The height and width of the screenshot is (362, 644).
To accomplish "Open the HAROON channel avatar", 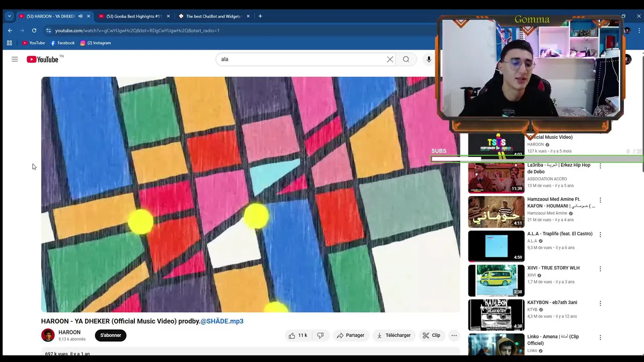I will (48, 335).
